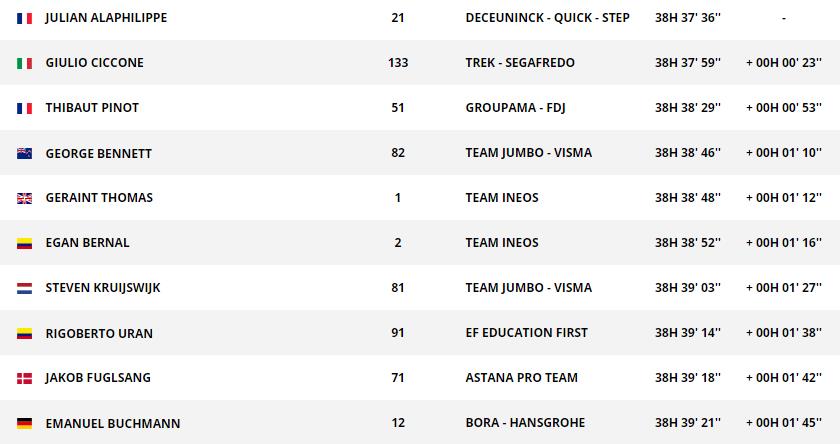
Task: Click the Astana Pro Team link
Action: (521, 378)
